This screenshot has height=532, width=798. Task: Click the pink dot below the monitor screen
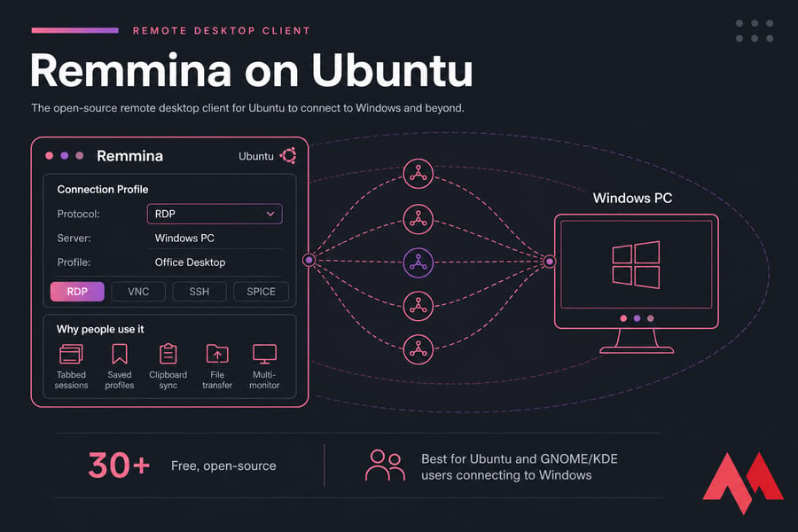click(x=623, y=318)
